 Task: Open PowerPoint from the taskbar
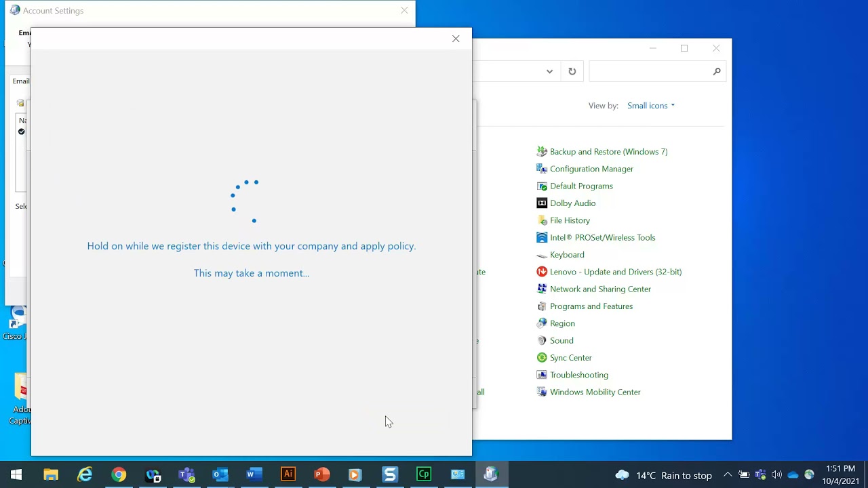(x=322, y=474)
